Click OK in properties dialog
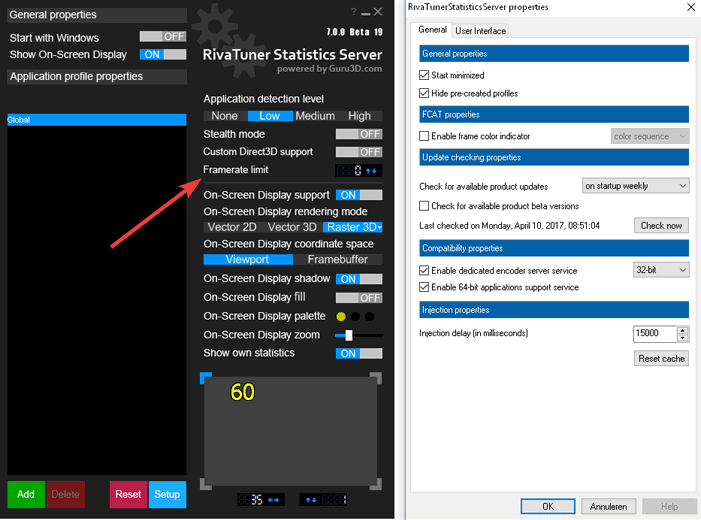 pos(548,507)
